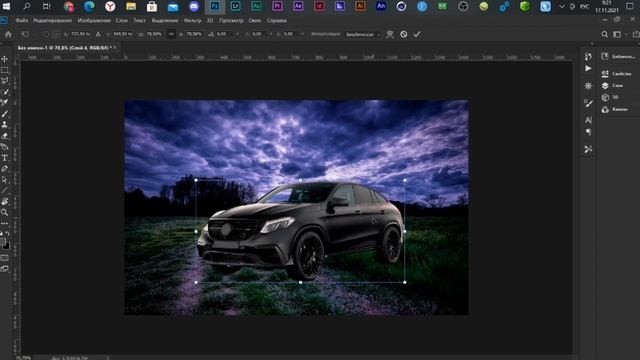Open the History panel icon

pyautogui.click(x=588, y=56)
